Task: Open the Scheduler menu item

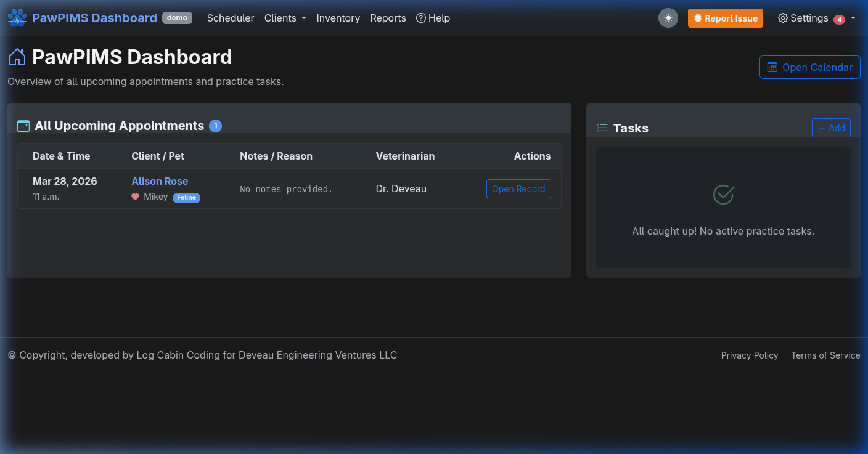Action: (x=231, y=18)
